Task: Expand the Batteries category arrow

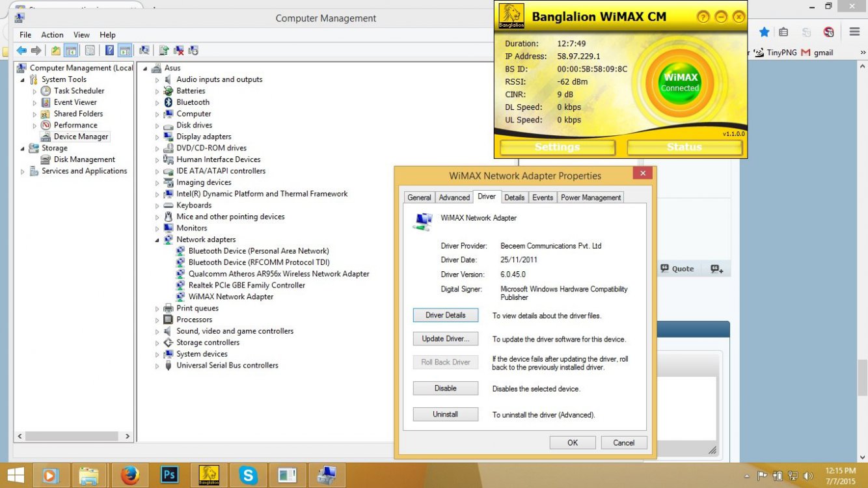Action: [x=157, y=91]
